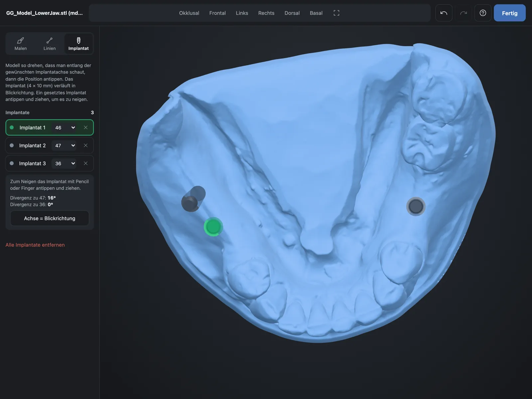Open tooth number dropdown for Implantat 3

(x=65, y=163)
